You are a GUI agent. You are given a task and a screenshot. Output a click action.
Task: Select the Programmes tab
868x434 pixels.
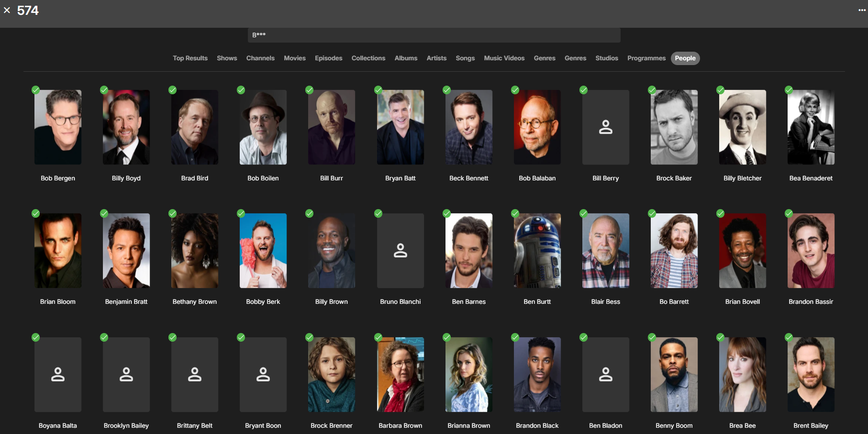click(646, 58)
